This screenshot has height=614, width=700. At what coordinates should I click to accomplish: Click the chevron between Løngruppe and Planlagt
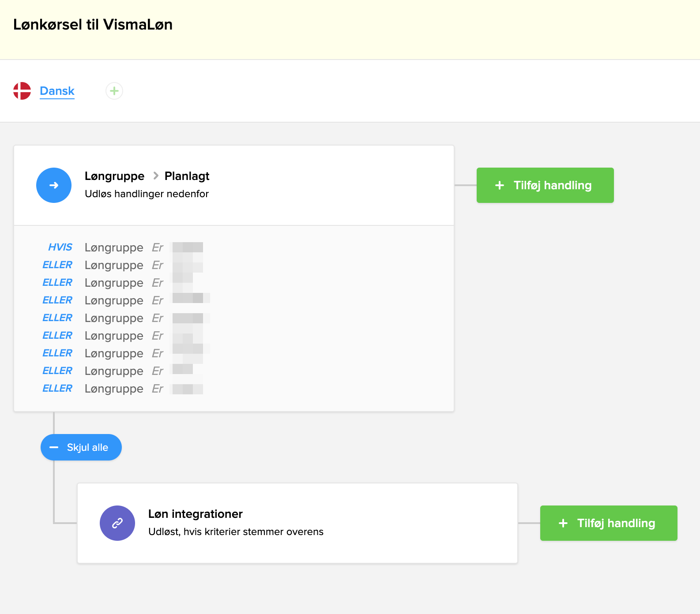155,176
